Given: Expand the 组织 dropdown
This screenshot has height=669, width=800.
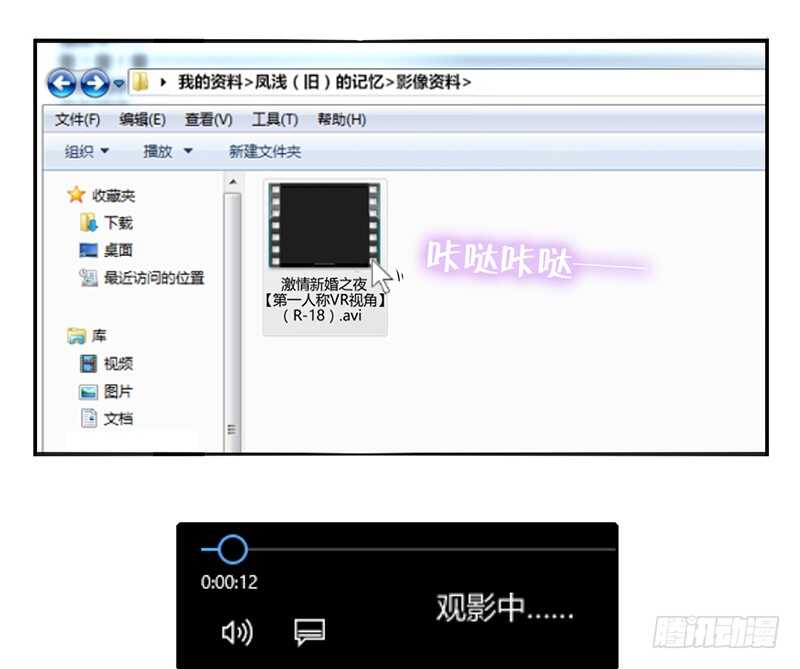Looking at the screenshot, I should coord(87,152).
